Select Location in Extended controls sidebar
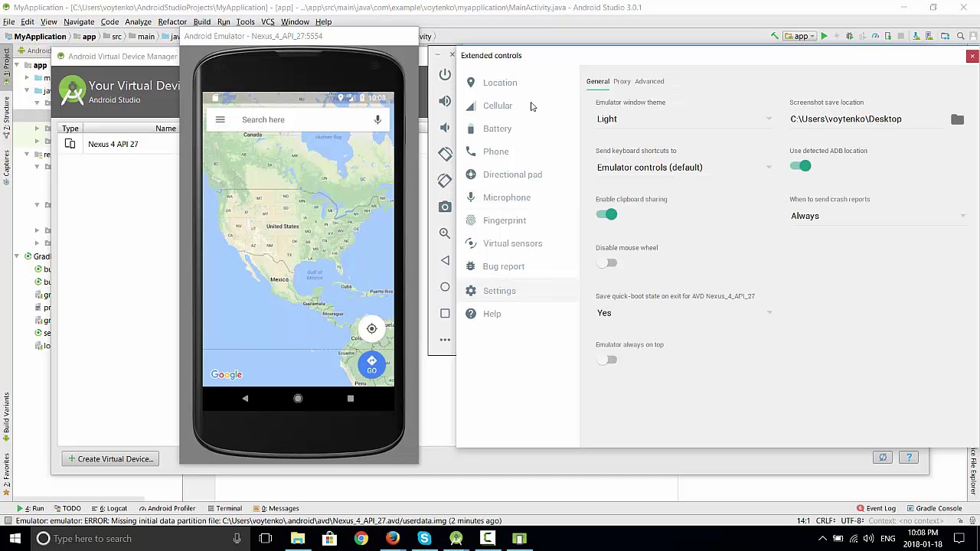Image resolution: width=980 pixels, height=551 pixels. (518, 83)
